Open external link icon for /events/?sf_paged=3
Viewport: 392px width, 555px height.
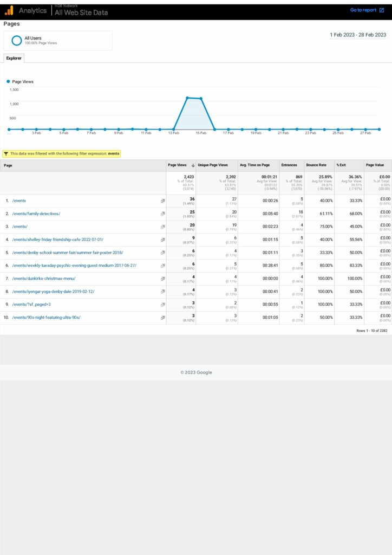(162, 305)
